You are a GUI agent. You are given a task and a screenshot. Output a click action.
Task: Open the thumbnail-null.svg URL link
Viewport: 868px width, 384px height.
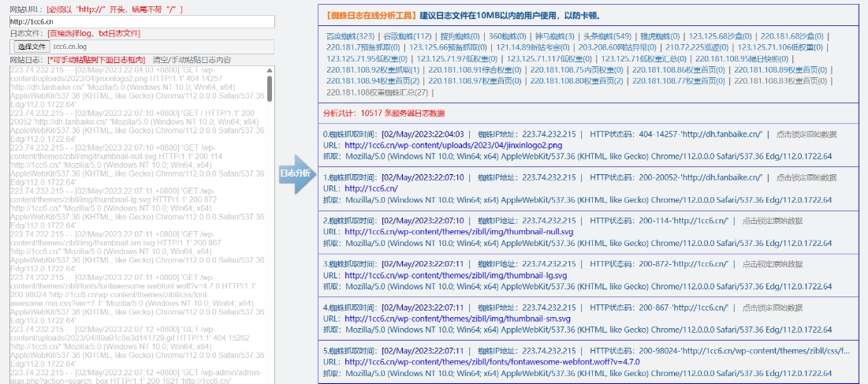(459, 231)
